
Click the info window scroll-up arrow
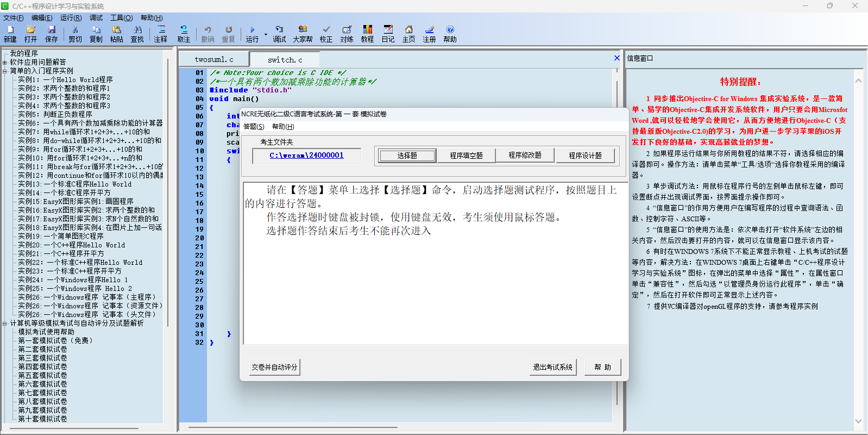(x=858, y=81)
